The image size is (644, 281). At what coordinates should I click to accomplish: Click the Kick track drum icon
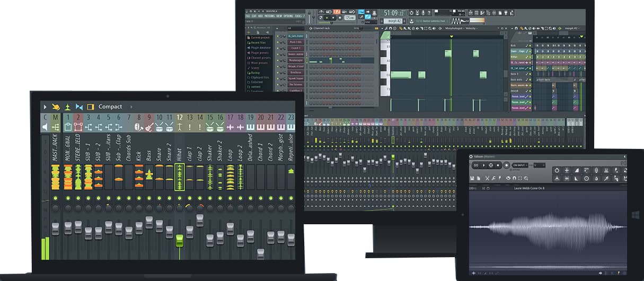pos(139,127)
